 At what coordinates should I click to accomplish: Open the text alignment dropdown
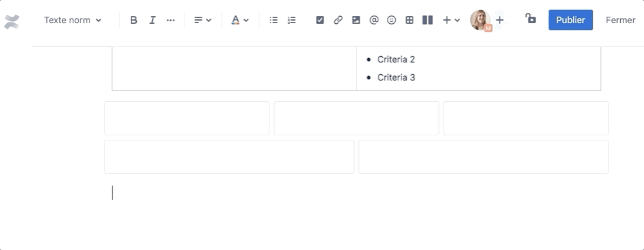(x=202, y=20)
